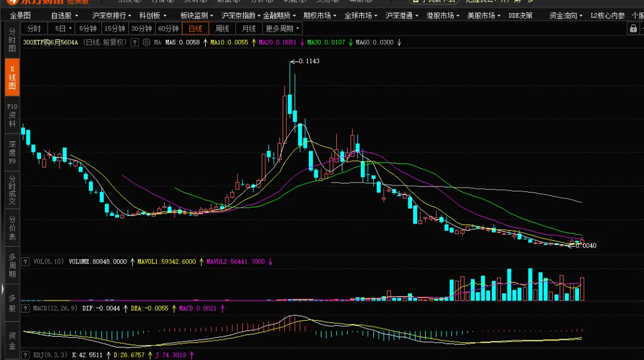
Task: Expand the 金融期货 dropdown menu
Action: point(279,15)
